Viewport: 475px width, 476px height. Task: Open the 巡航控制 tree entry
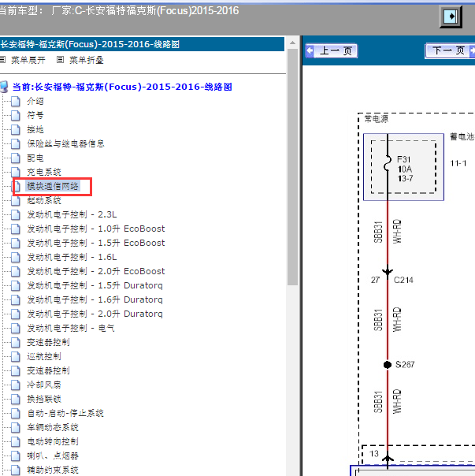point(44,356)
